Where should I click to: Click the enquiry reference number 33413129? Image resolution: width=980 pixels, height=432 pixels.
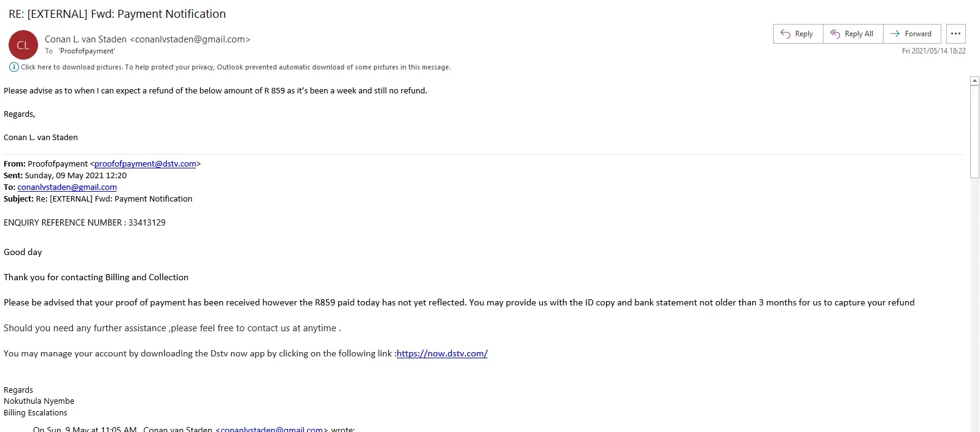147,223
